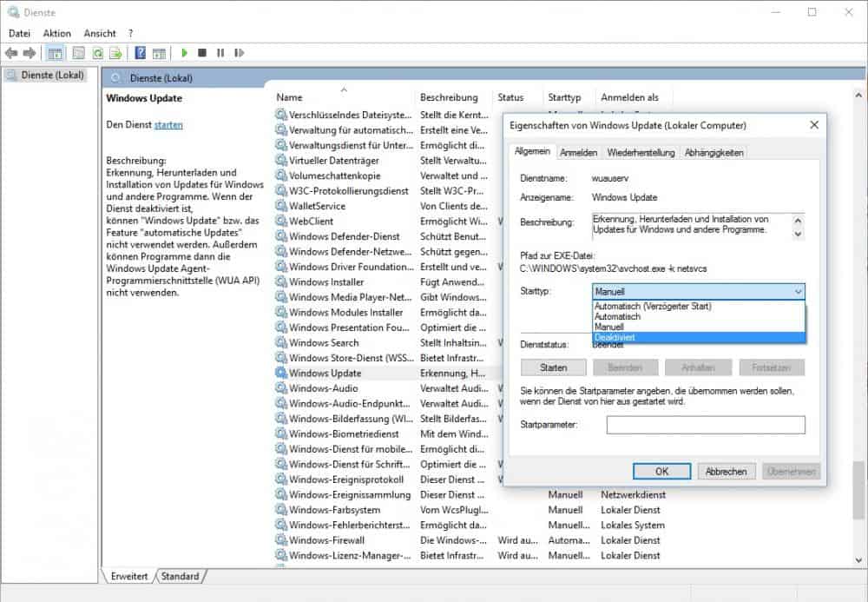Go forward with the toolbar Forward arrow
The image size is (868, 602).
pos(30,53)
